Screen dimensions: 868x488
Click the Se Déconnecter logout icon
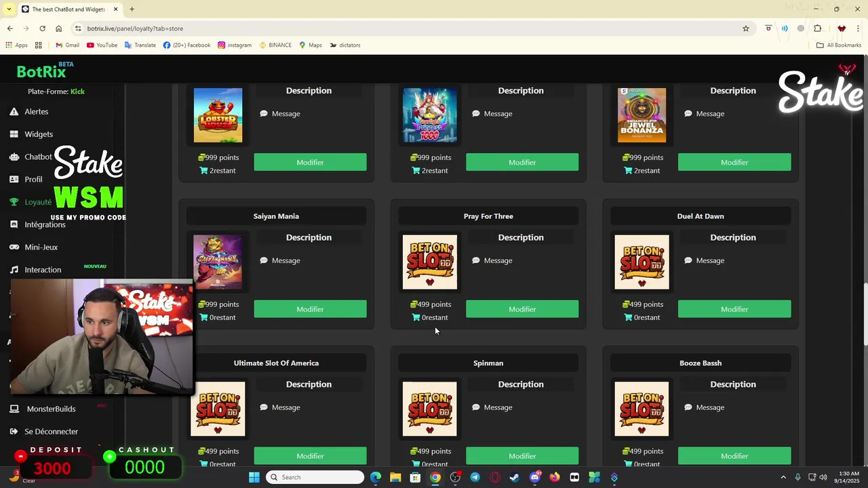click(14, 432)
